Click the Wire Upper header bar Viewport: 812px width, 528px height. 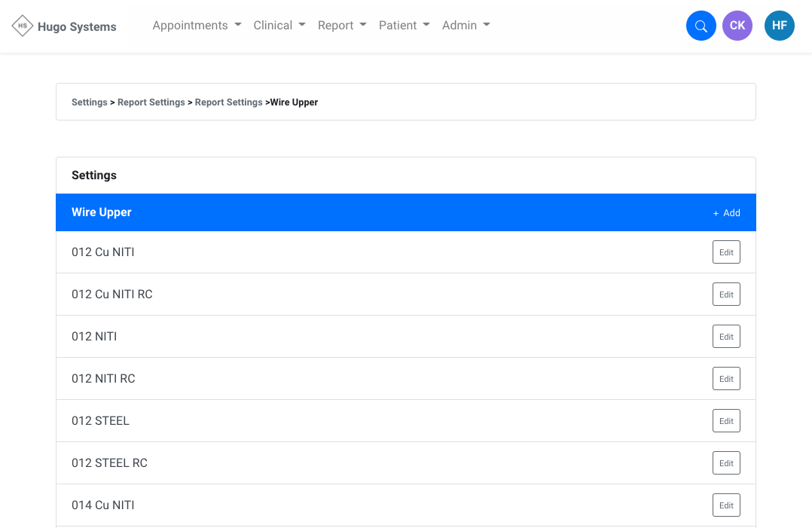(x=377, y=212)
